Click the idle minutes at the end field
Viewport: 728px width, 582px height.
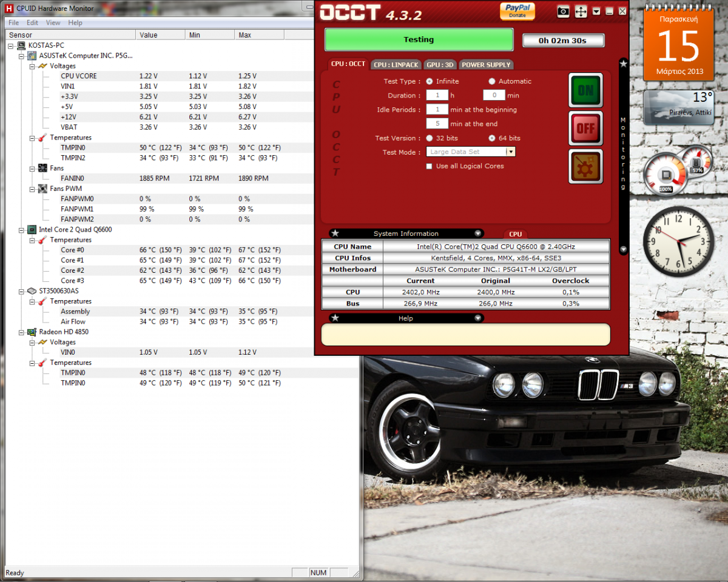437,124
